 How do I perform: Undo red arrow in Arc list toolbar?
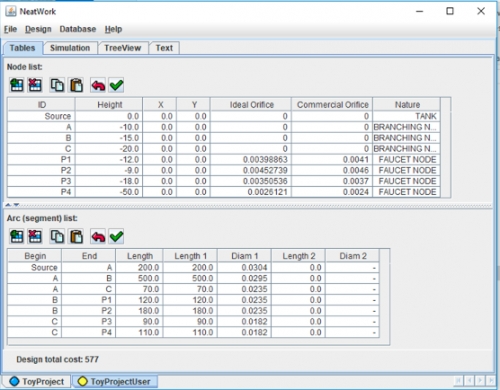pos(98,237)
